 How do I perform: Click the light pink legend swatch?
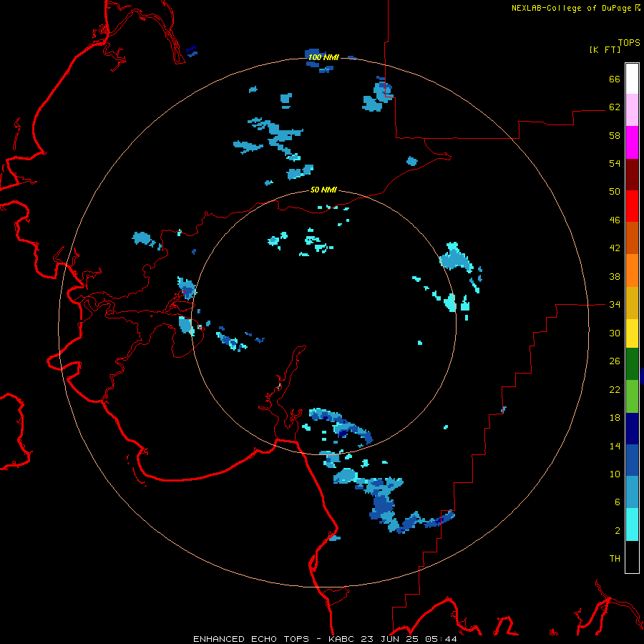(x=632, y=109)
